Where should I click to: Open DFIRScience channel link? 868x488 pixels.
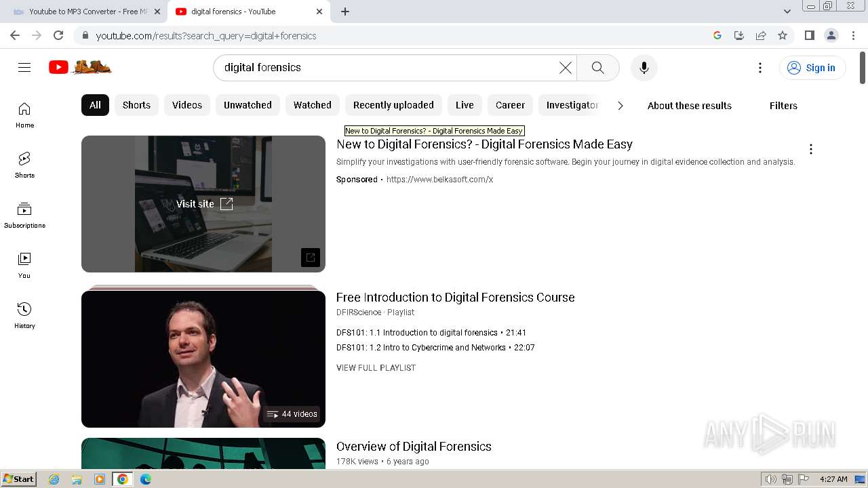click(x=359, y=312)
